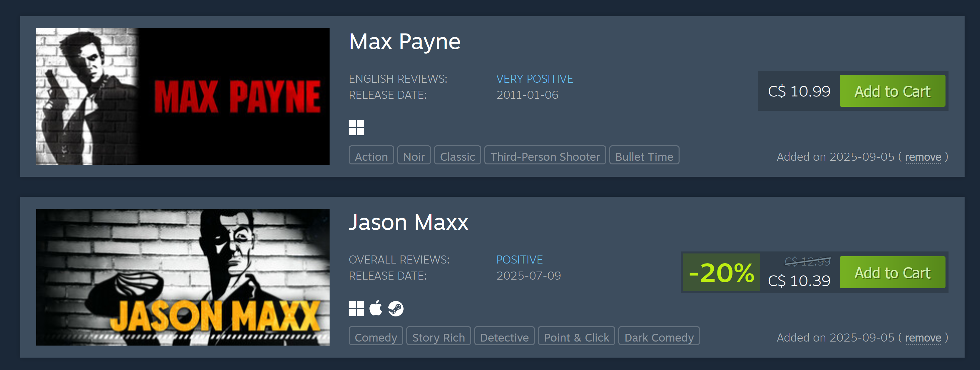Viewport: 980px width, 370px height.
Task: Open the Max Payne title link
Action: coord(404,42)
